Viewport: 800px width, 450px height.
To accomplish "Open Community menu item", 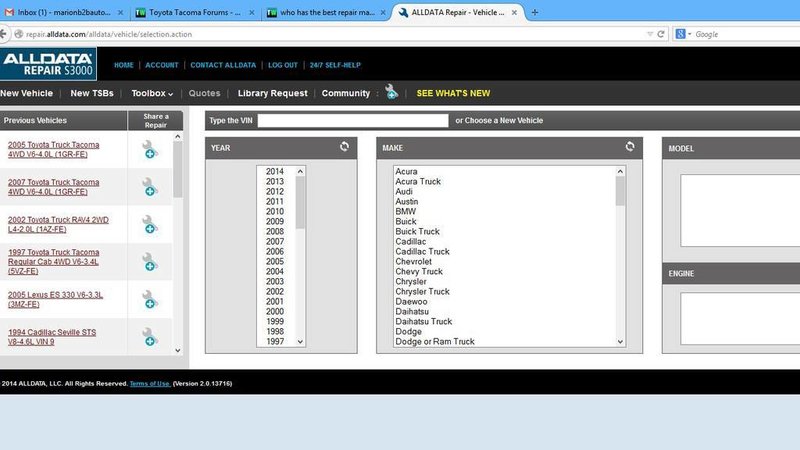I will pos(345,93).
